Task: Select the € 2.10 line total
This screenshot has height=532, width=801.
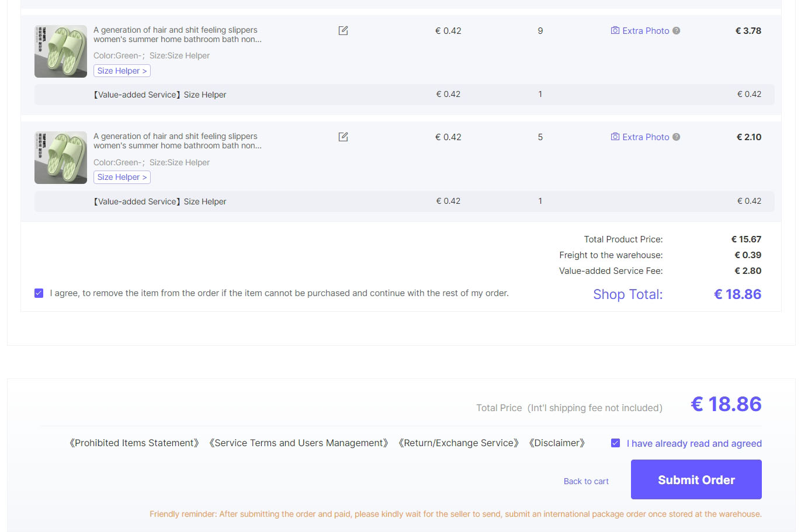Action: pyautogui.click(x=748, y=137)
